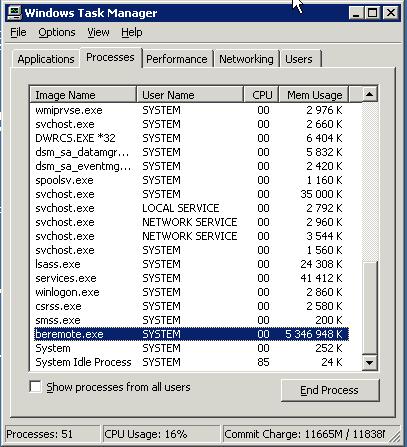The image size is (407, 447).
Task: Select the System process row
Action: click(x=191, y=348)
